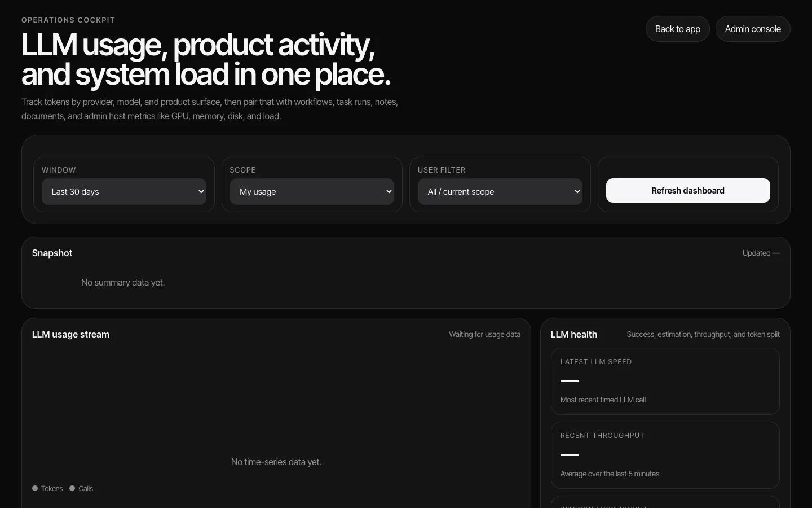The image size is (812, 508).
Task: Open the Window dropdown showing Last 30 days
Action: click(124, 191)
